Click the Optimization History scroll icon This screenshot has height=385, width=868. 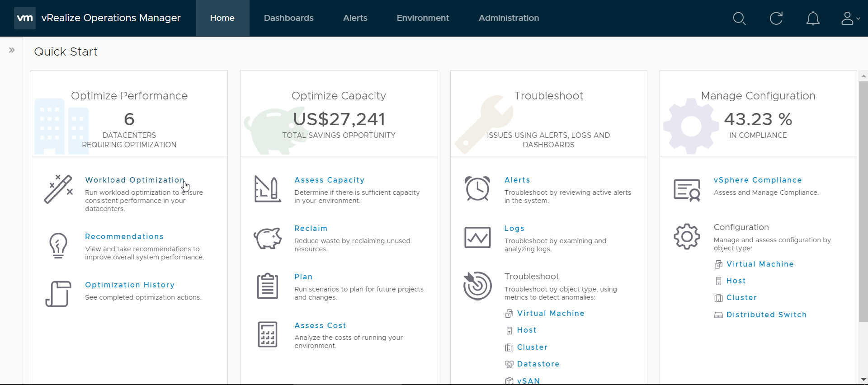tap(58, 294)
